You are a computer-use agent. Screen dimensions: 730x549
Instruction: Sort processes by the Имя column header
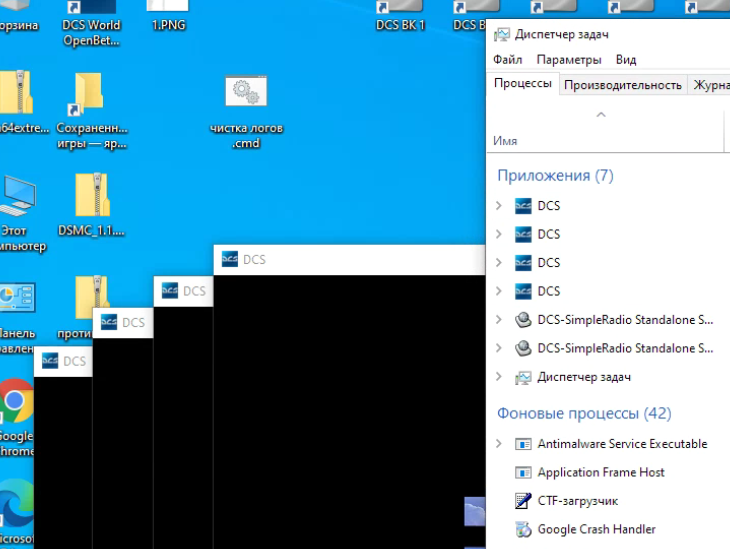tap(505, 141)
